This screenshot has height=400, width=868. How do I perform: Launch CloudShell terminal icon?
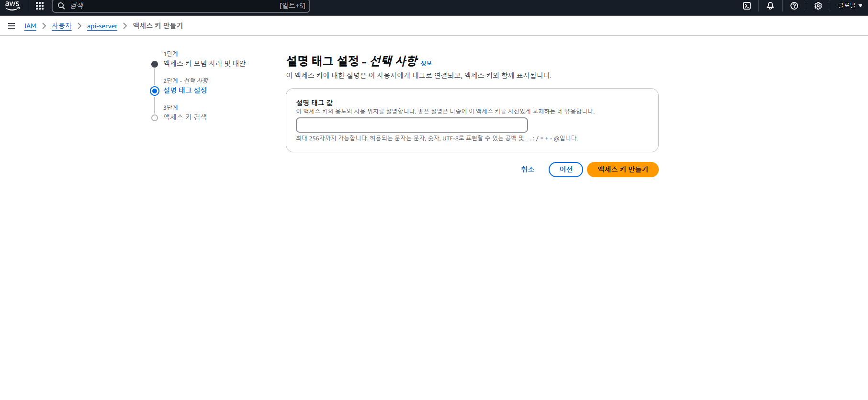click(747, 6)
